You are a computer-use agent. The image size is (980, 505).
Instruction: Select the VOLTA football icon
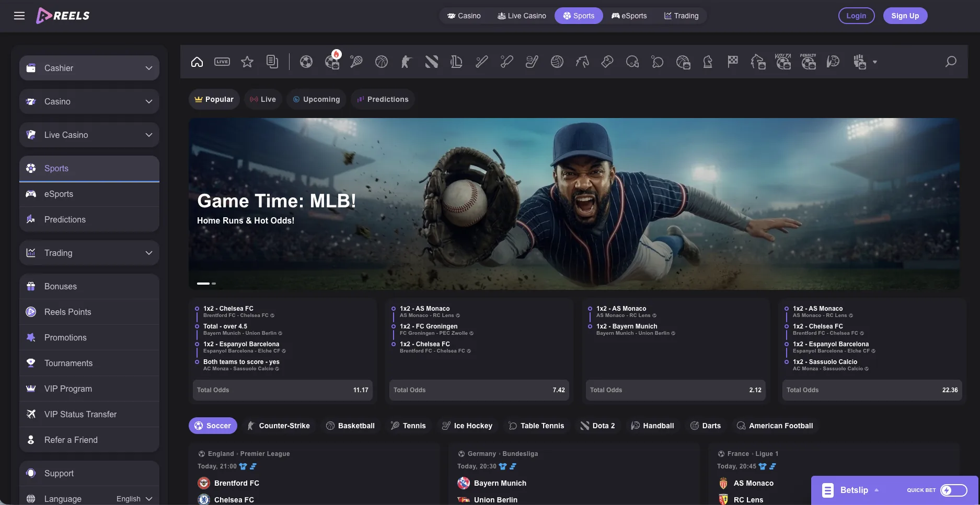[x=783, y=61]
